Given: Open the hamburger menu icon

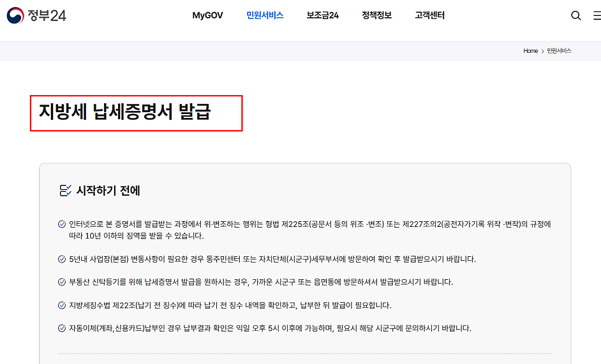Looking at the screenshot, I should pyautogui.click(x=597, y=16).
